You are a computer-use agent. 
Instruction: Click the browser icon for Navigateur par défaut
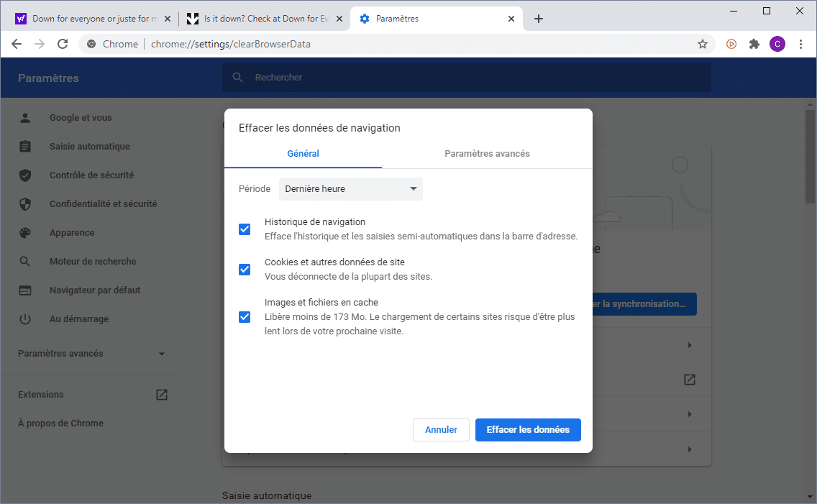click(25, 290)
